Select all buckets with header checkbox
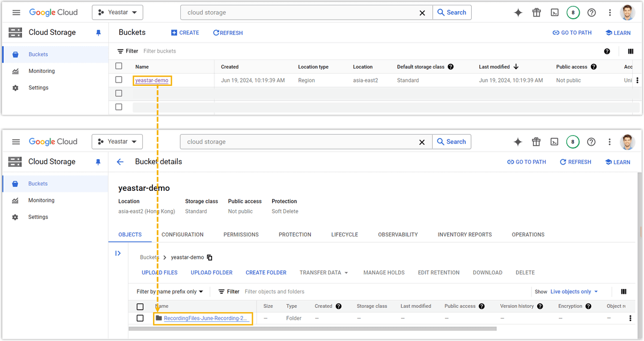The image size is (644, 341). coord(119,66)
